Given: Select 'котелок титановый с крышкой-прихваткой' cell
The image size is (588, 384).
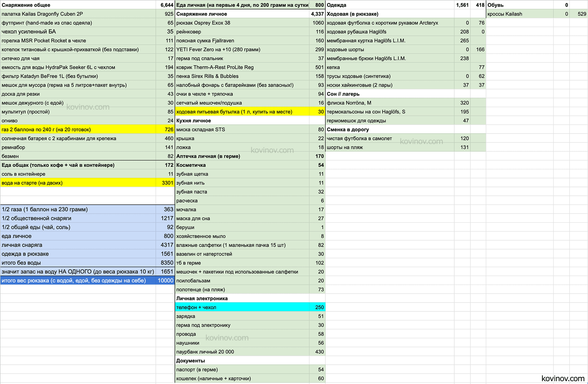Looking at the screenshot, I should coord(78,49).
